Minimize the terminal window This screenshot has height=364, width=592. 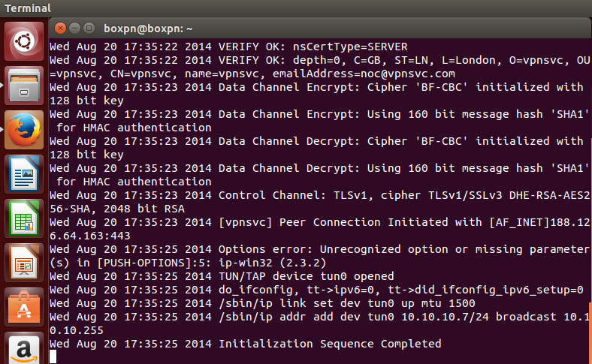[75, 29]
